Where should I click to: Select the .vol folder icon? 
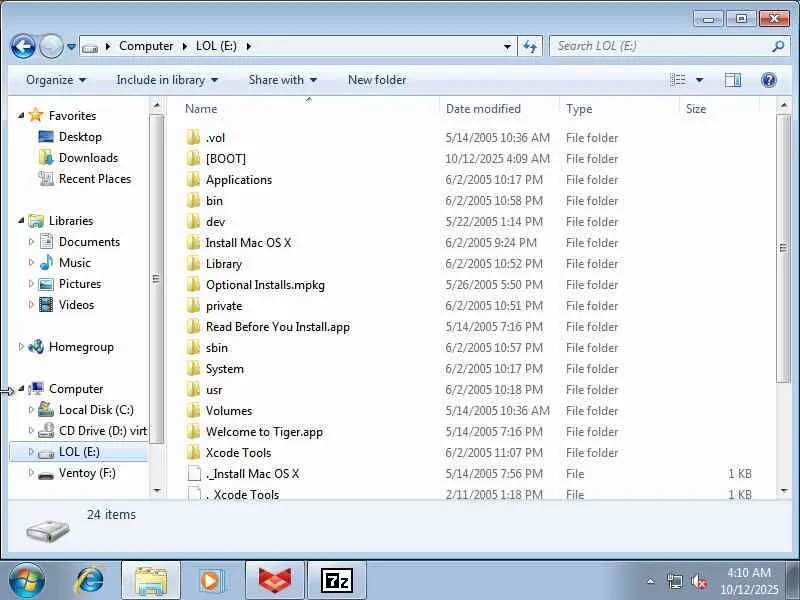pyautogui.click(x=193, y=138)
